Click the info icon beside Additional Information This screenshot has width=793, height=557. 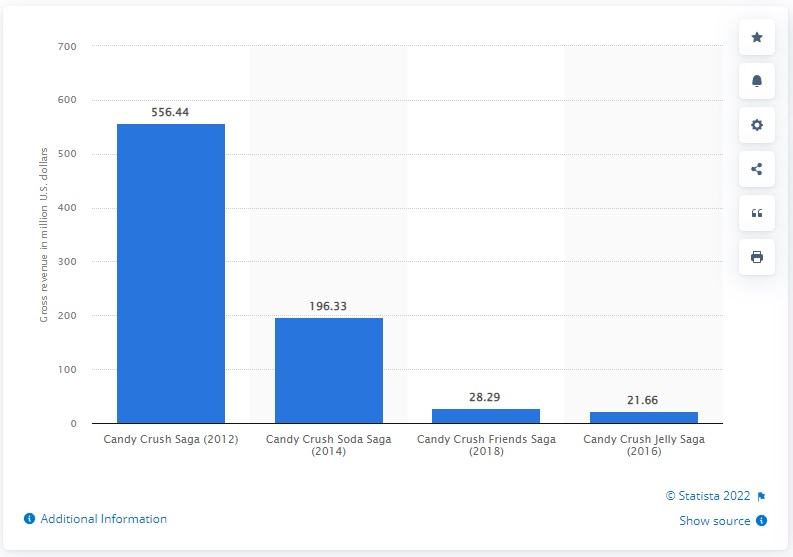pos(29,519)
